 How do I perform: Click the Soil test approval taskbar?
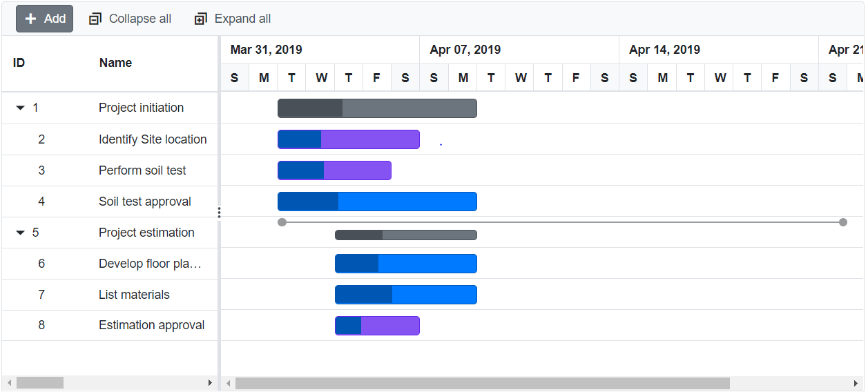click(x=377, y=202)
